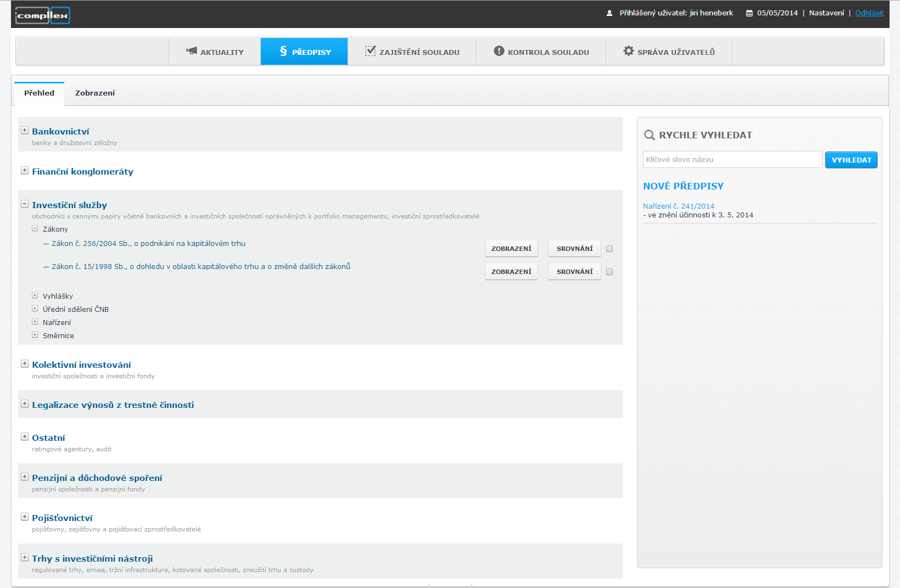Collapse the Investiční služby category

pos(25,204)
